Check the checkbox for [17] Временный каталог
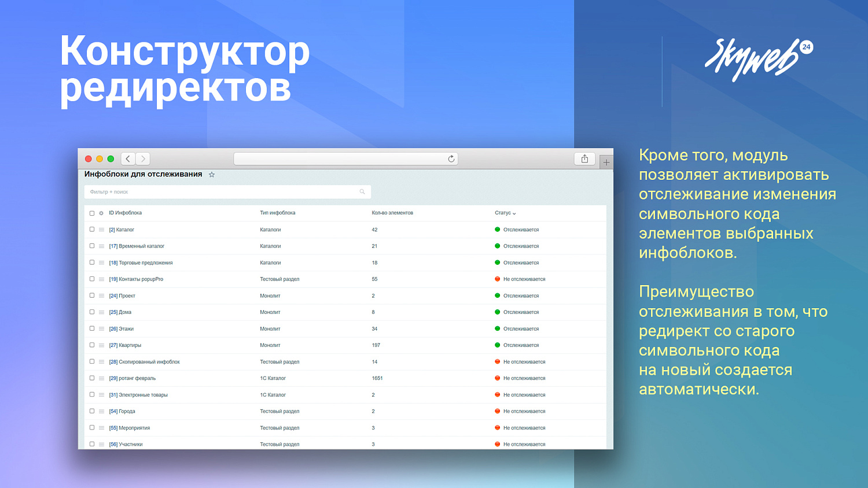 92,246
